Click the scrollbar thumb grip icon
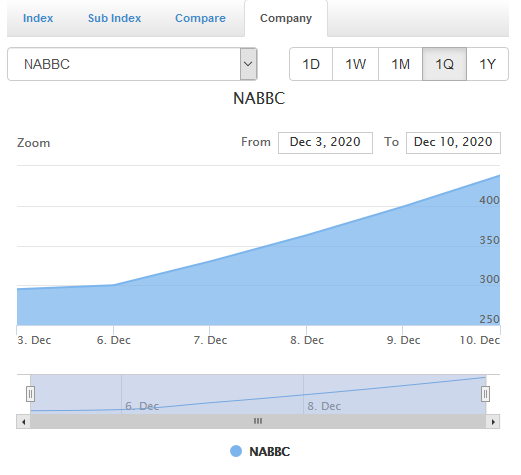Screen dimensions: 521x475 tap(258, 421)
